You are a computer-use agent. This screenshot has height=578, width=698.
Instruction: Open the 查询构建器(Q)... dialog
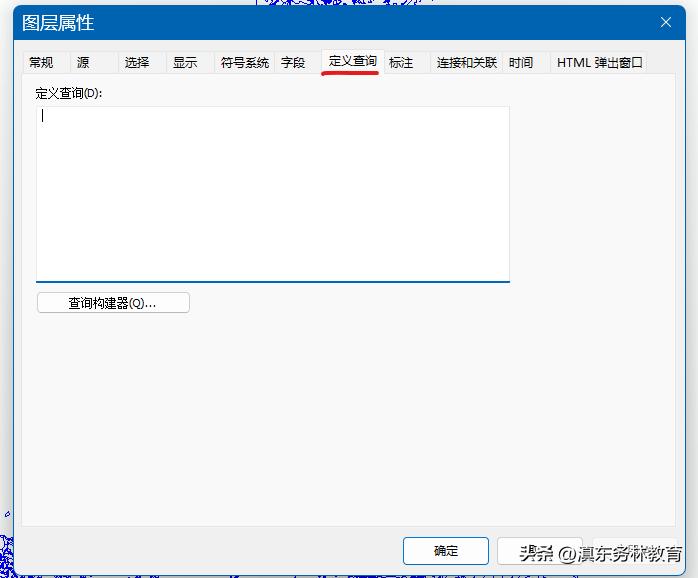click(113, 303)
